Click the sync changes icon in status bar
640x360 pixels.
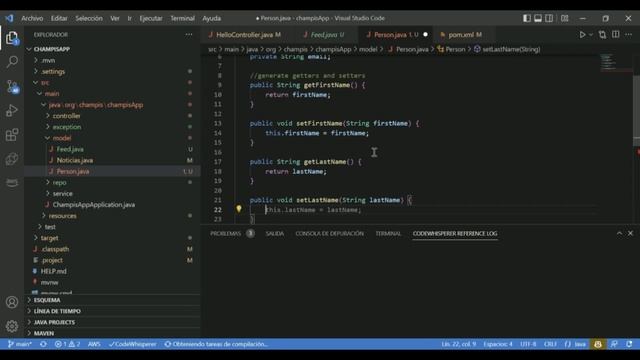43,344
